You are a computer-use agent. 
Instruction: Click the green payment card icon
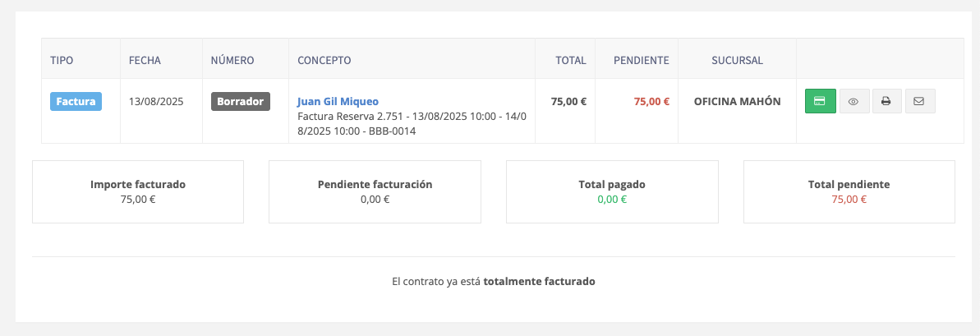point(820,101)
